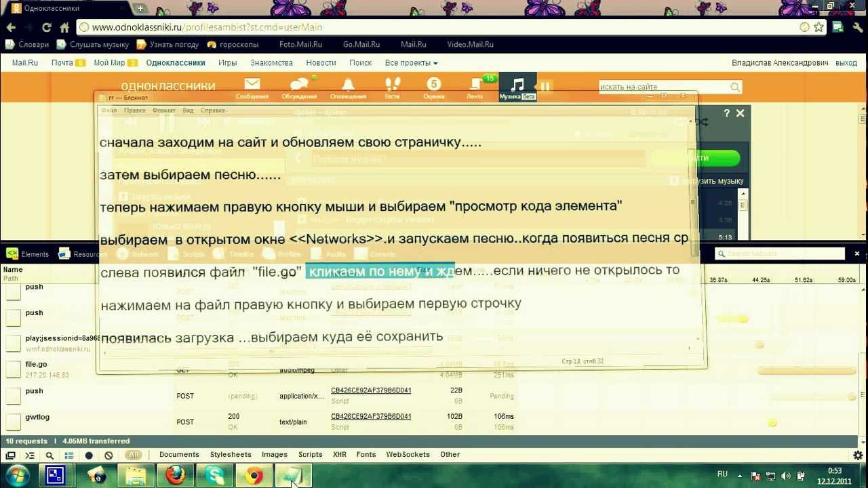This screenshot has height=488, width=868.
Task: Click the DevTools search magnifier icon
Action: point(50,455)
